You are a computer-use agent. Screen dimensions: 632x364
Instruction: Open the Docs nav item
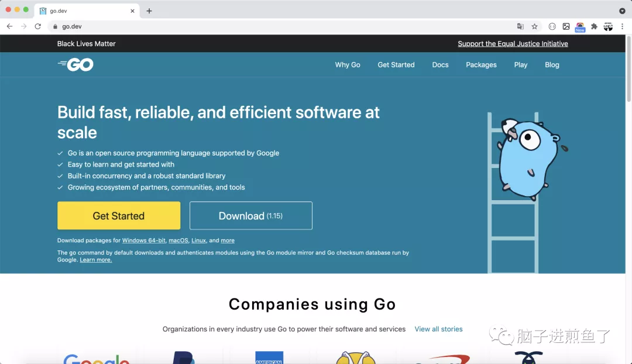click(x=440, y=64)
